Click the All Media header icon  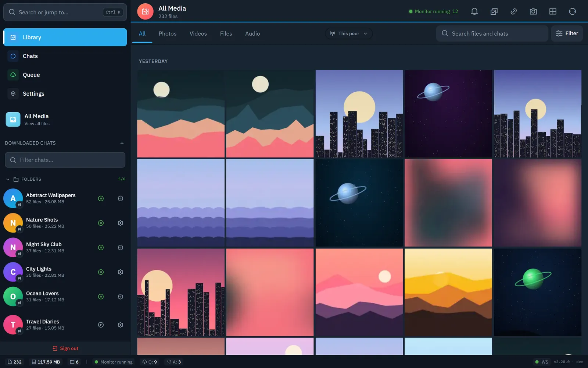[145, 11]
